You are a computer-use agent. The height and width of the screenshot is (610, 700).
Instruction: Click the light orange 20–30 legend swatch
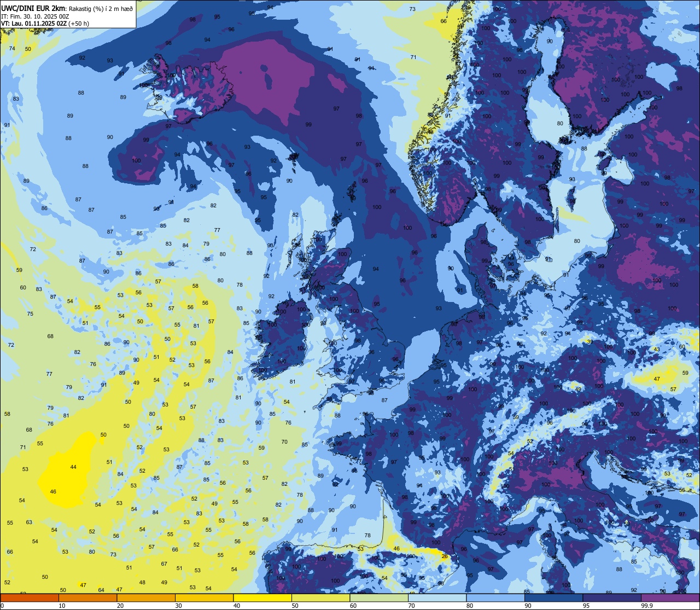146,597
